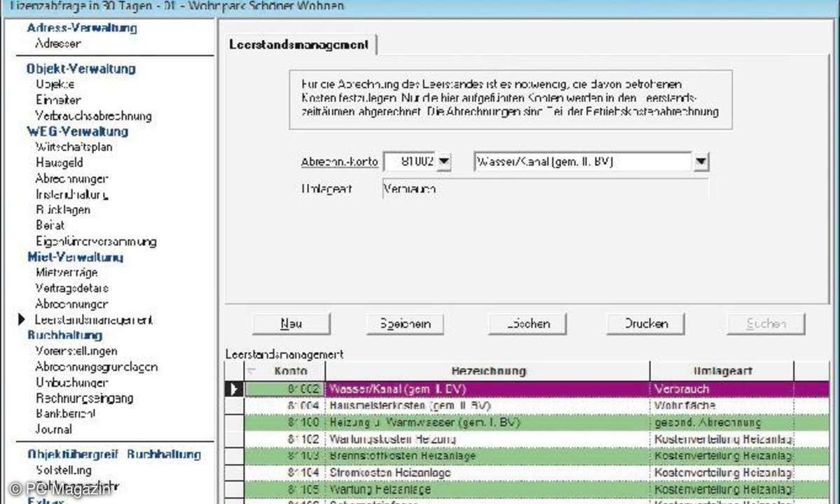Open Bankbericht in the sidebar
The height and width of the screenshot is (504, 840).
coord(65,413)
